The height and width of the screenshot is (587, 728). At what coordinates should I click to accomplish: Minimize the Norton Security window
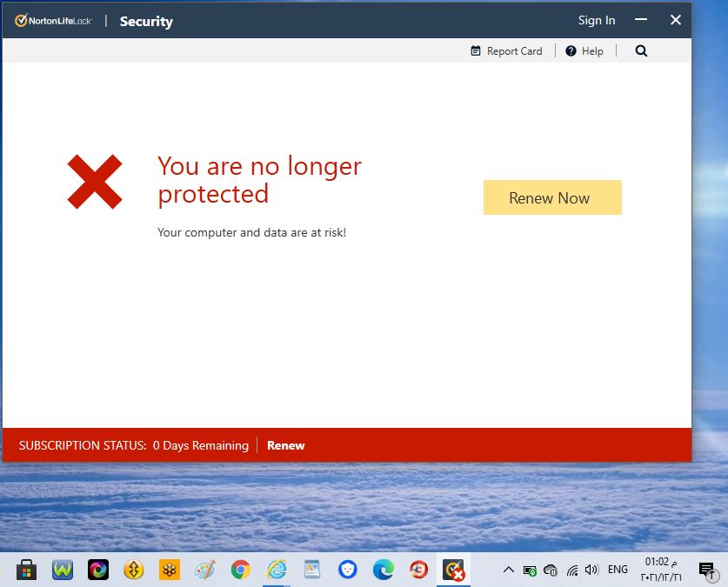click(641, 19)
